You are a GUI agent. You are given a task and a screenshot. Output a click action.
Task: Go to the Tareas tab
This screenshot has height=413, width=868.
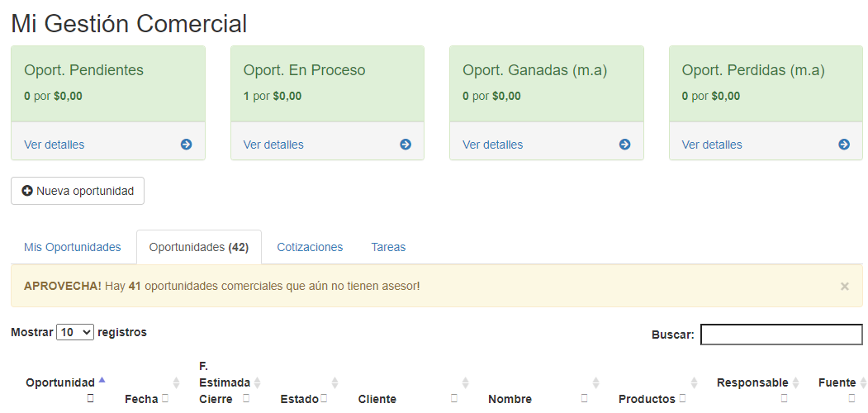coord(389,247)
